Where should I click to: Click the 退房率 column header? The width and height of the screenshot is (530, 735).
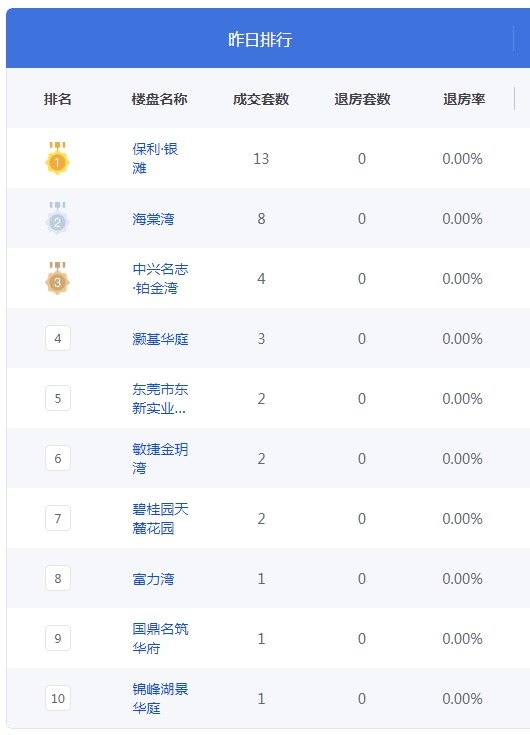464,99
